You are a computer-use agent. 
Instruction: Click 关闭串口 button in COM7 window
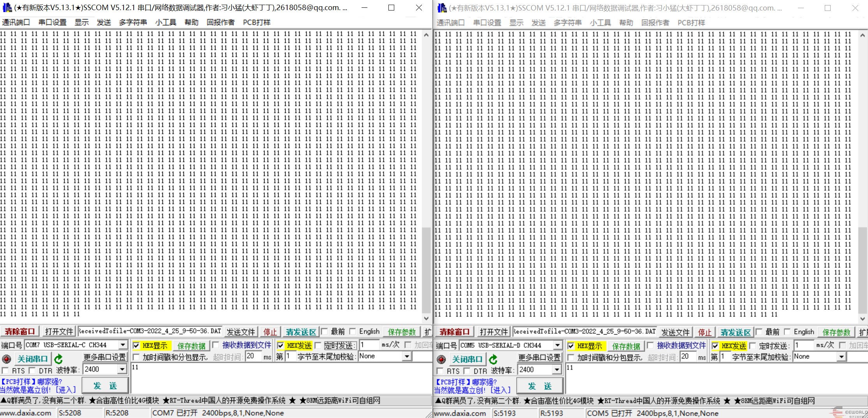coord(33,359)
